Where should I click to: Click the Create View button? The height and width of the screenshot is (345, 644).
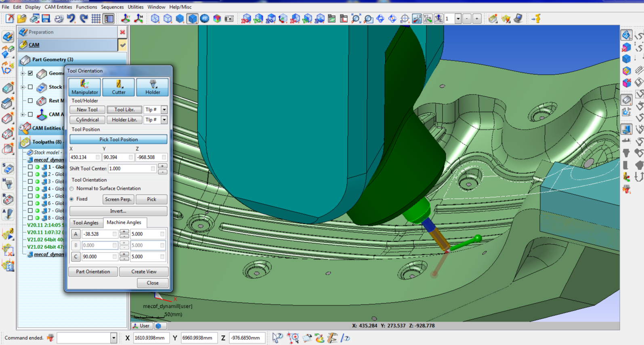(144, 271)
